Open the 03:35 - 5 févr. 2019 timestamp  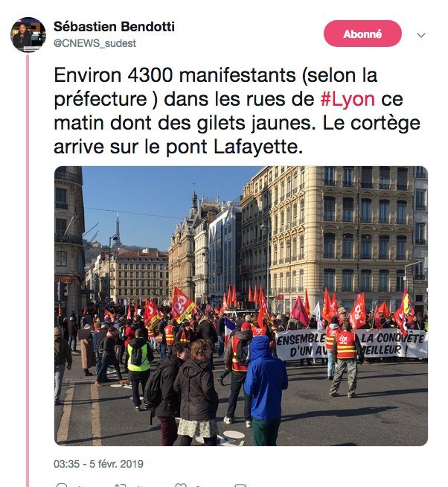tap(98, 464)
